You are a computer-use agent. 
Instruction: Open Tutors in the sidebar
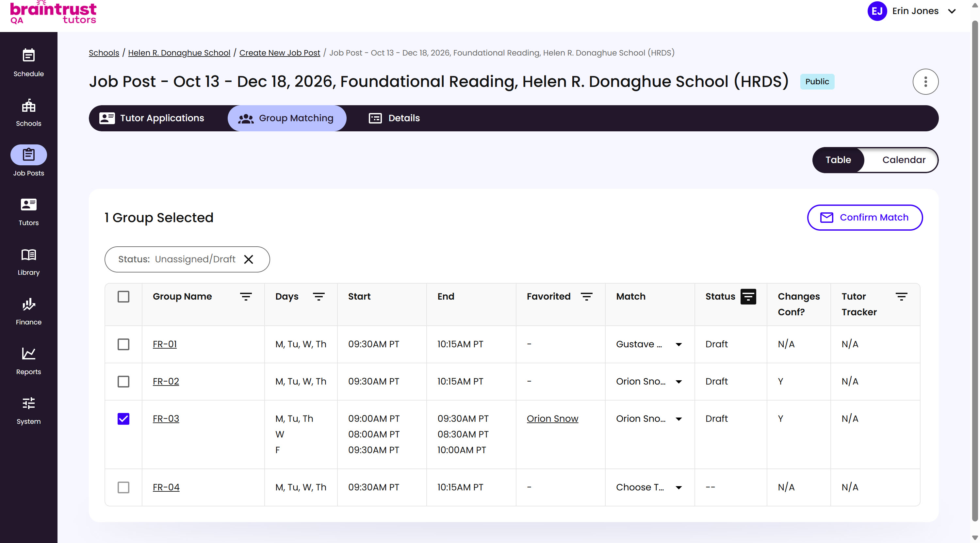(28, 212)
